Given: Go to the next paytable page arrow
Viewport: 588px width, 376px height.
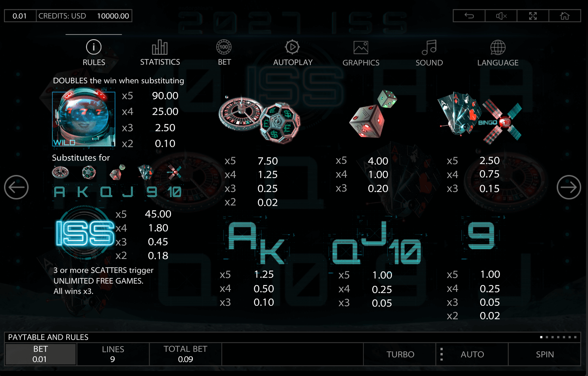Looking at the screenshot, I should 569,187.
